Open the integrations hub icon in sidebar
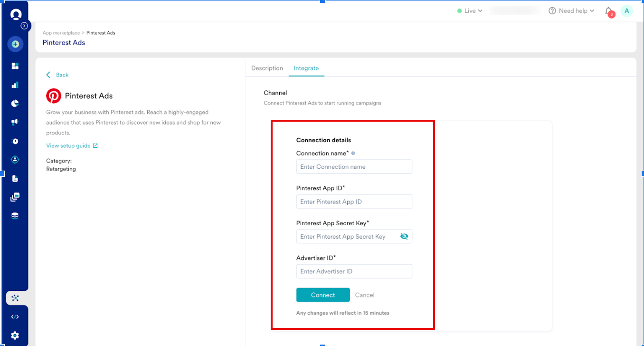 pyautogui.click(x=15, y=298)
